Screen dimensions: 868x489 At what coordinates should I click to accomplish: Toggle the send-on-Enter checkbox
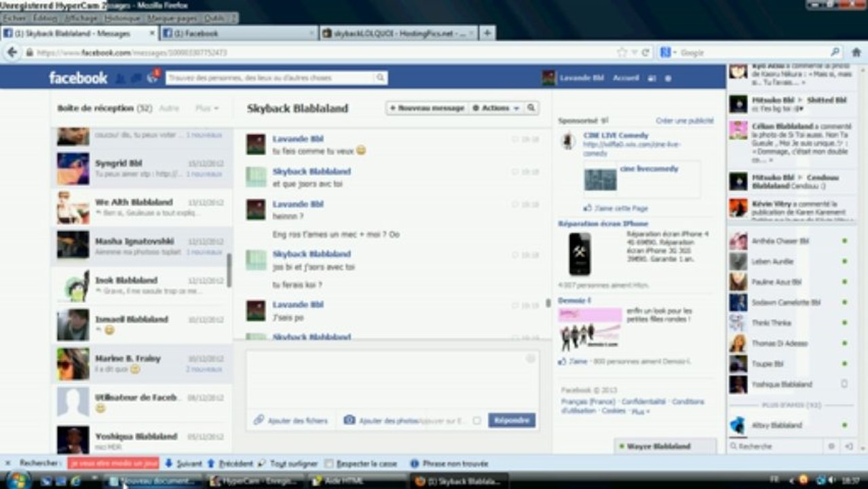476,421
